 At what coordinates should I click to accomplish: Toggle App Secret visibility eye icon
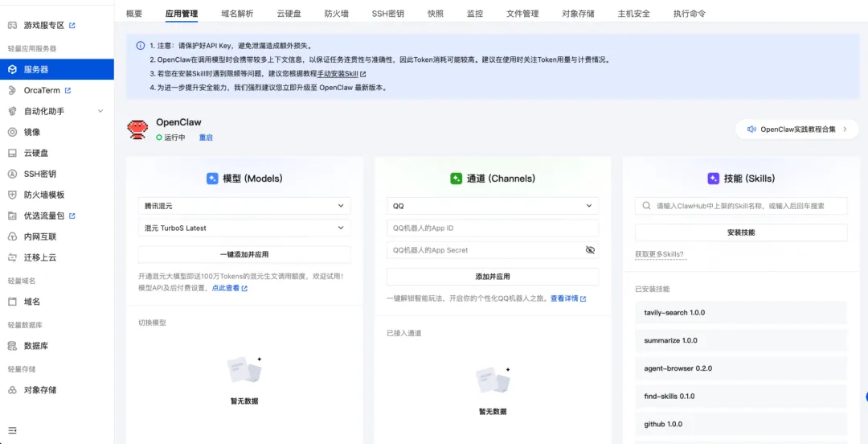(x=590, y=250)
